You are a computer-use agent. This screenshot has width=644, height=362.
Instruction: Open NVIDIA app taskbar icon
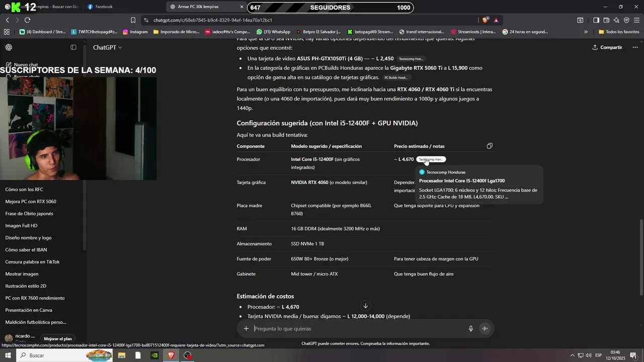click(154, 355)
